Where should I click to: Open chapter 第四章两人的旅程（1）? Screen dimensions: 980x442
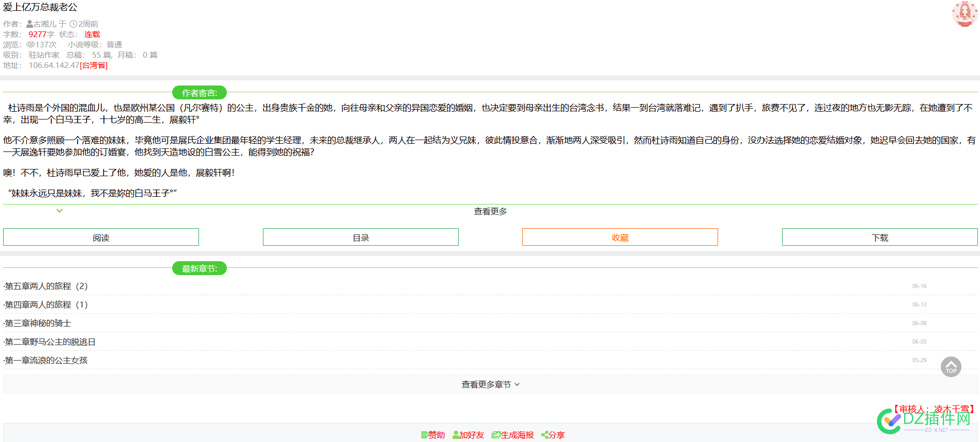(x=46, y=304)
